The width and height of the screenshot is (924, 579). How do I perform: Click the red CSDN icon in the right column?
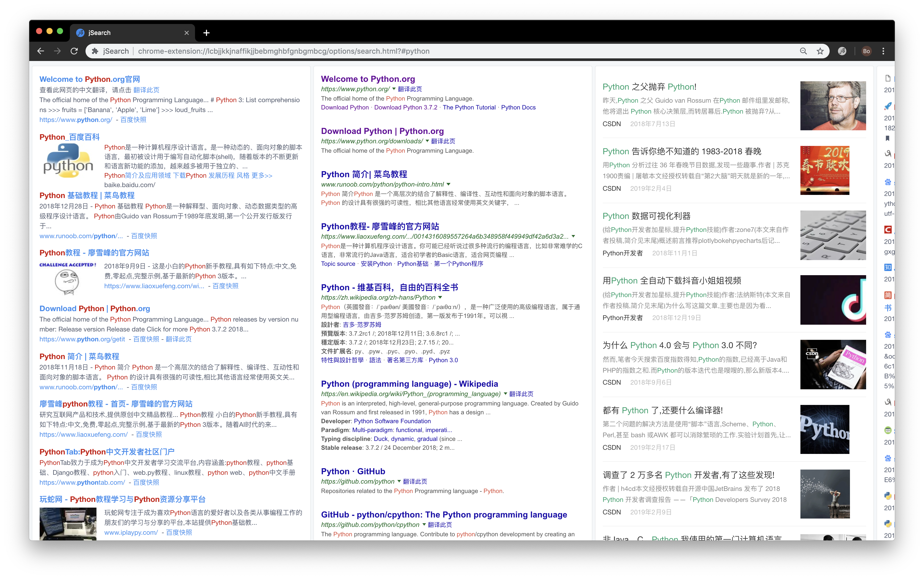coord(888,230)
